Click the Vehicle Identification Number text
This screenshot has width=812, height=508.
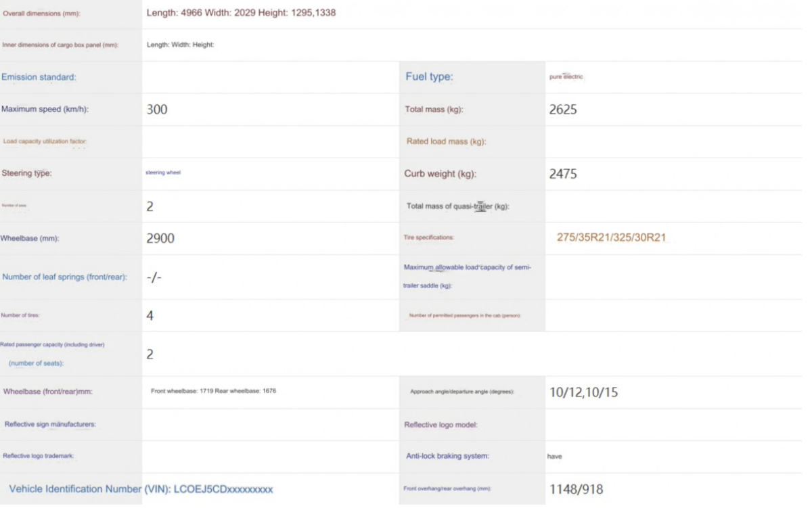(141, 488)
